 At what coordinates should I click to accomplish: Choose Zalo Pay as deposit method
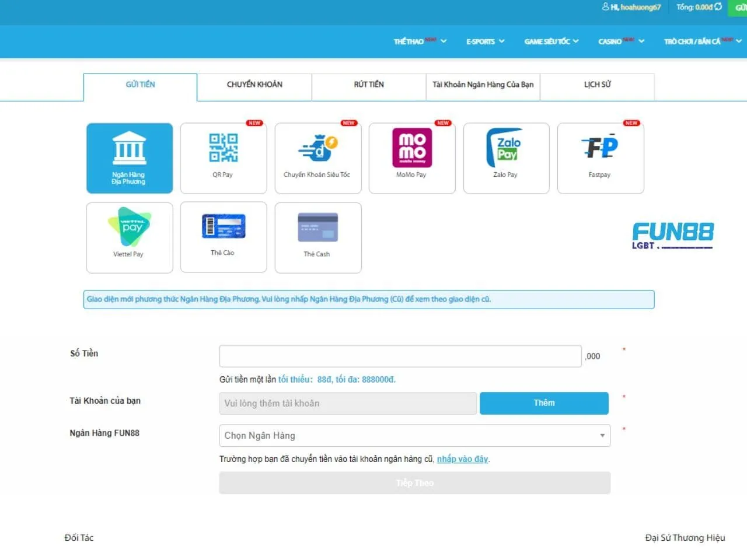(507, 158)
